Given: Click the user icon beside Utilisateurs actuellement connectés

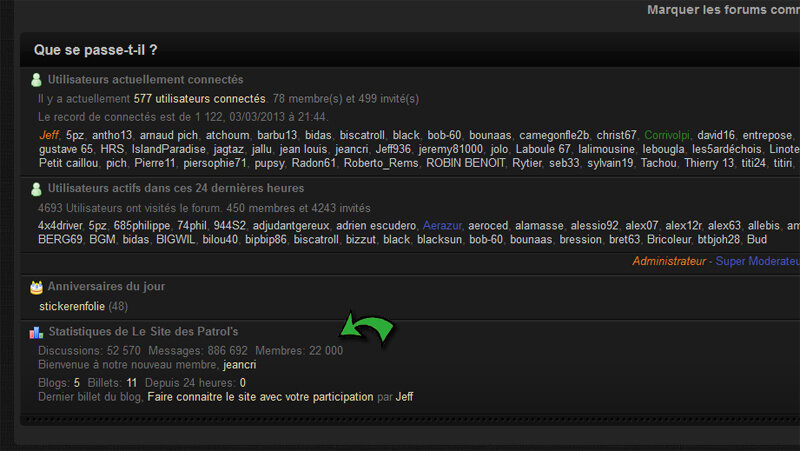Looking at the screenshot, I should coord(36,80).
